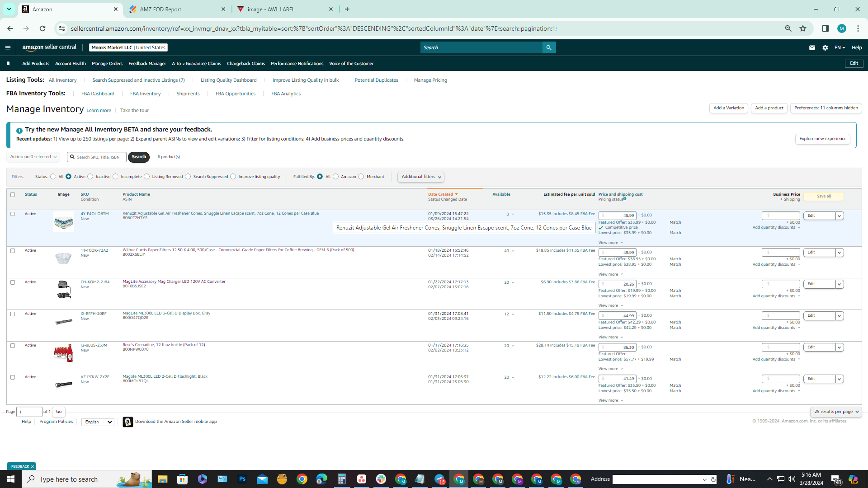
Task: Switch to the AMZ EOD Report tab
Action: tap(177, 9)
